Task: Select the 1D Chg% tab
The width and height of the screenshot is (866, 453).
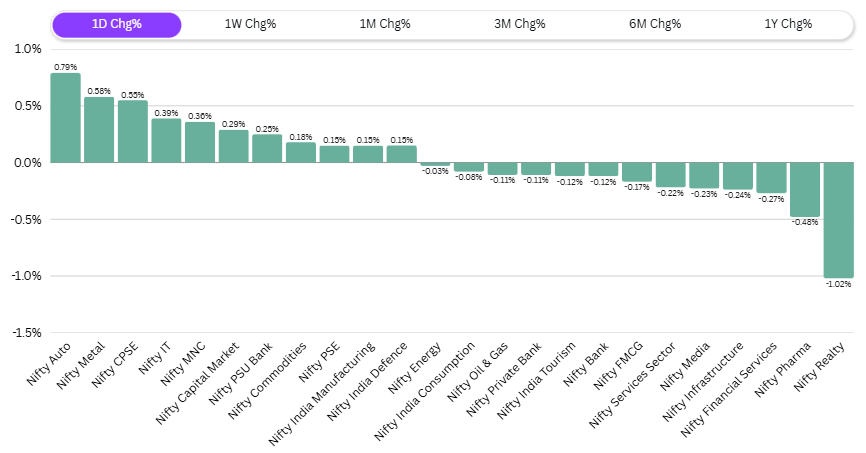Action: point(116,25)
